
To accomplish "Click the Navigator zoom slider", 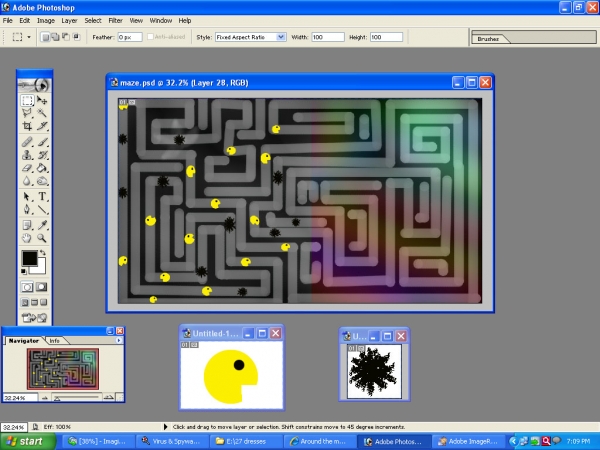I will click(76, 398).
